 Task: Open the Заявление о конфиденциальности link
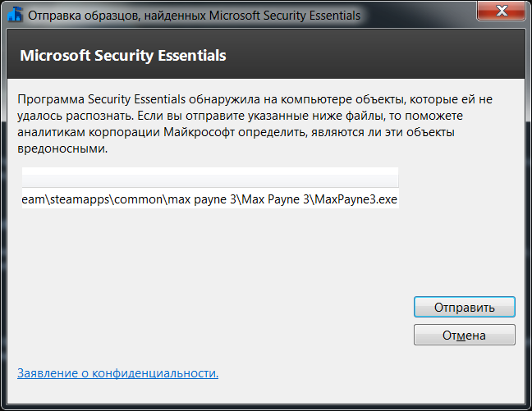tap(117, 373)
